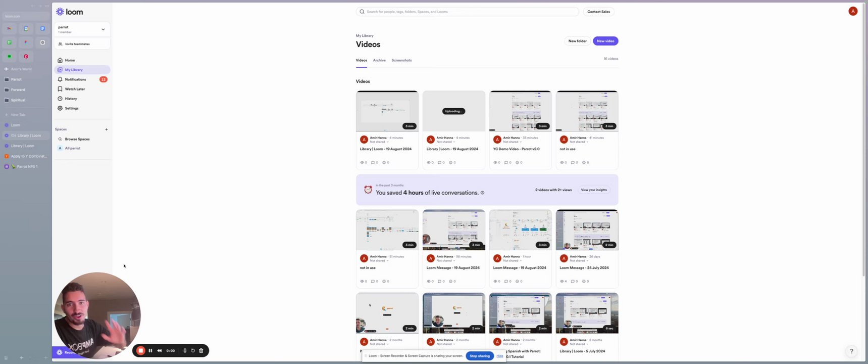868x364 pixels.
Task: Click the Loom logo
Action: click(x=69, y=12)
